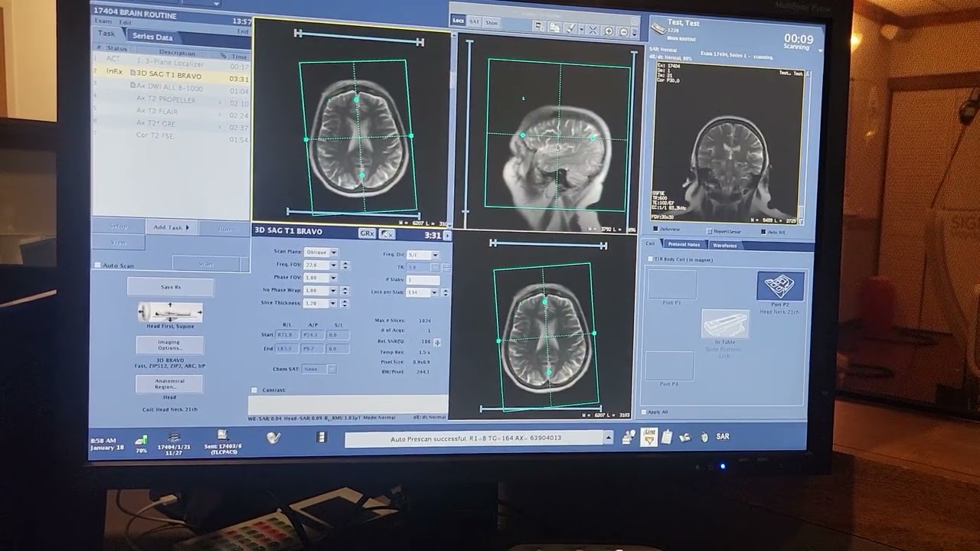Open the Chem SAT dropdown
The width and height of the screenshot is (980, 551).
pos(331,370)
